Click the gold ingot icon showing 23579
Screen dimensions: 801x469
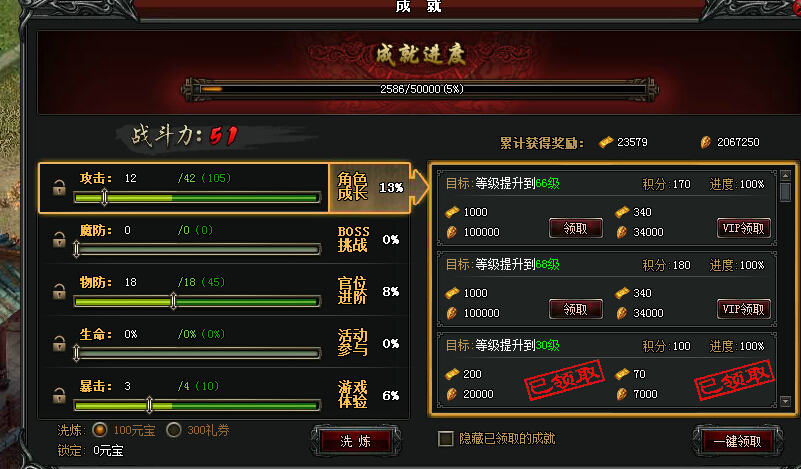click(606, 142)
